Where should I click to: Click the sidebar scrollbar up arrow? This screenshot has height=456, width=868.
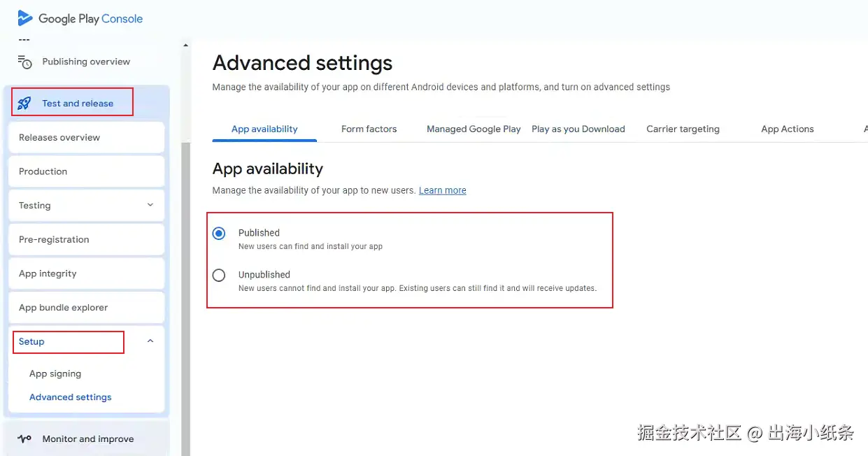coord(185,45)
